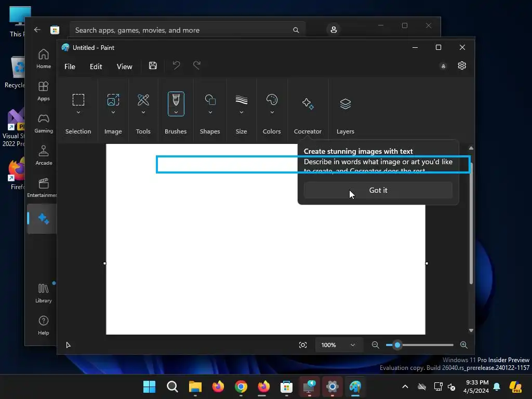This screenshot has height=399, width=532.
Task: Choose the Tools icon with pencil and brush
Action: [143, 100]
